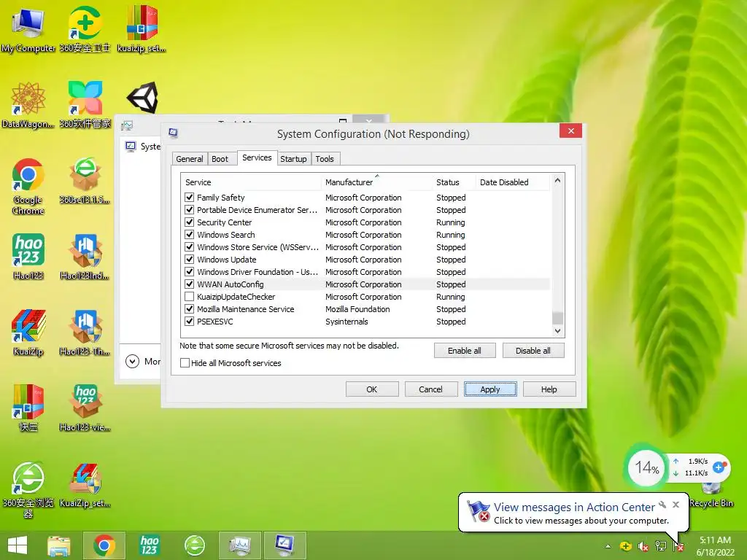Switch to the Tools tab
This screenshot has height=560, width=747.
[325, 159]
